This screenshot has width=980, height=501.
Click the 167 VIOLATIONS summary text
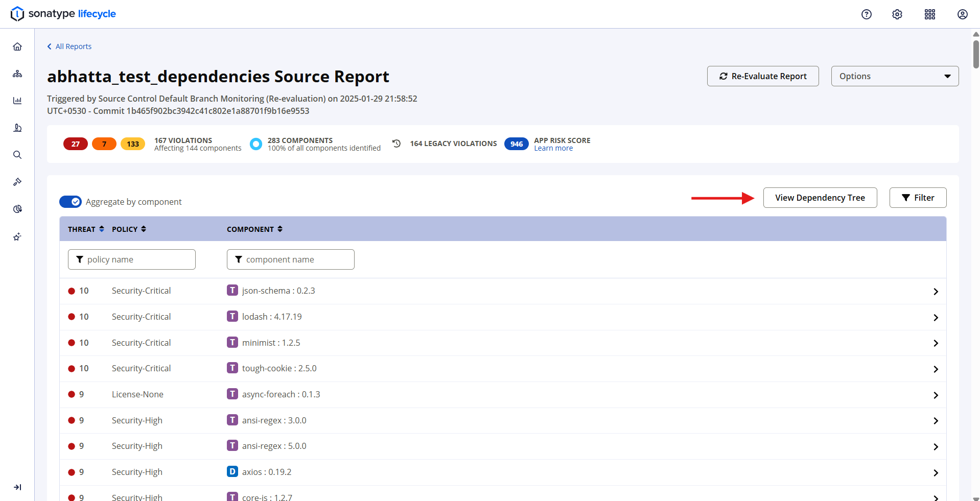pos(183,140)
